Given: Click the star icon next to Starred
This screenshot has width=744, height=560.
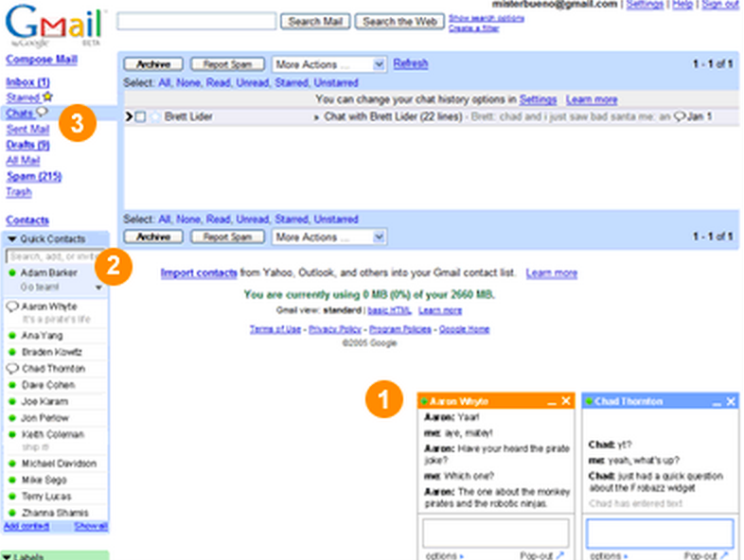Looking at the screenshot, I should (47, 96).
